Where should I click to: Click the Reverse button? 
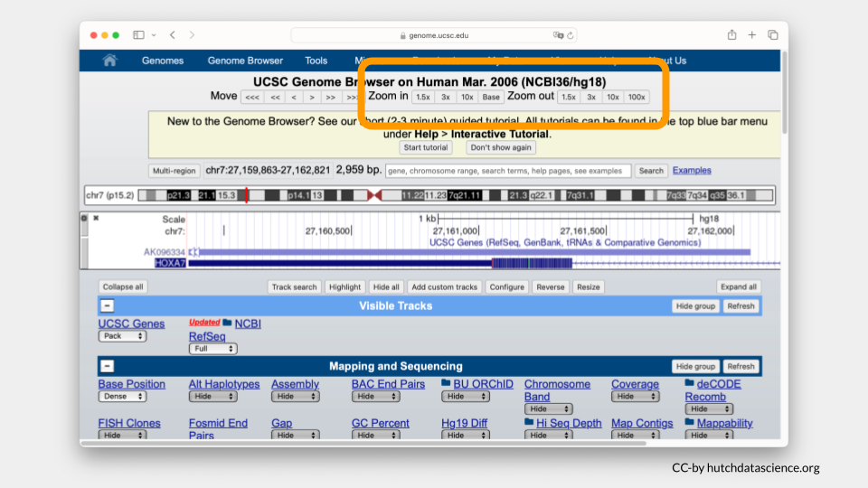551,286
